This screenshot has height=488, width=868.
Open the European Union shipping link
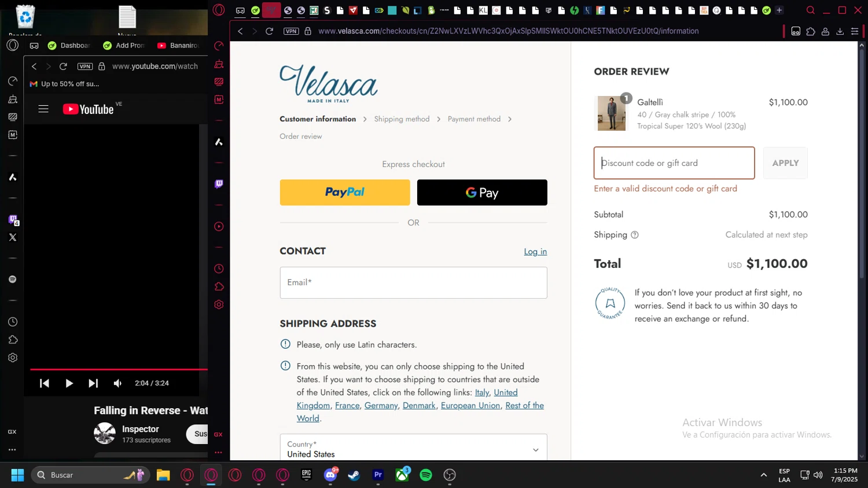(470, 406)
